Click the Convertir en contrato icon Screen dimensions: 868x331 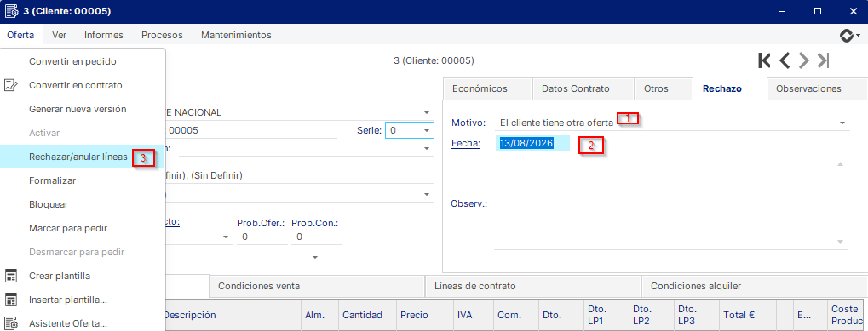pyautogui.click(x=10, y=85)
